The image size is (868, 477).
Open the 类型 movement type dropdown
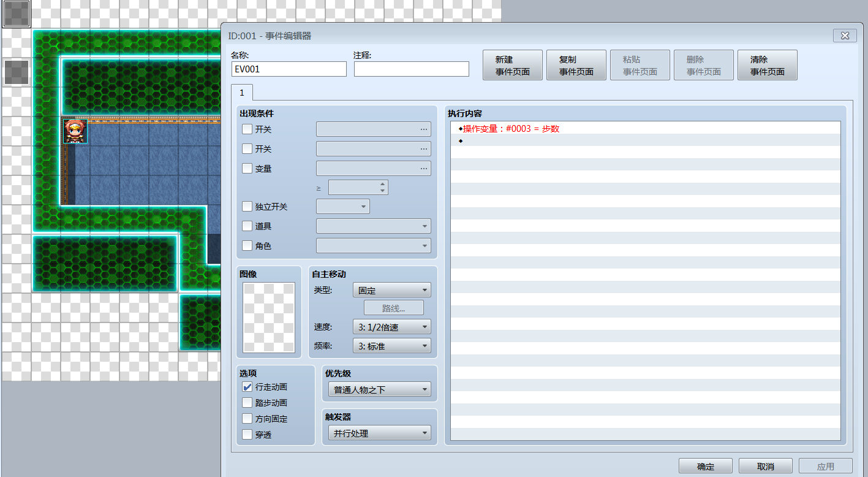[x=392, y=290]
